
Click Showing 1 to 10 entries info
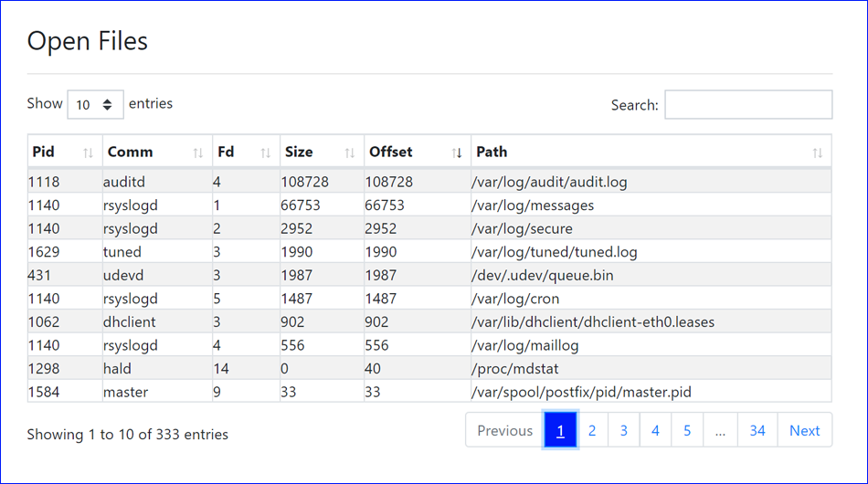pyautogui.click(x=127, y=434)
